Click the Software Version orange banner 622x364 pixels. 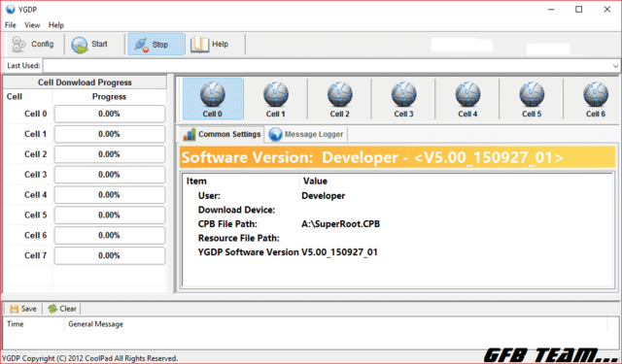pyautogui.click(x=397, y=157)
